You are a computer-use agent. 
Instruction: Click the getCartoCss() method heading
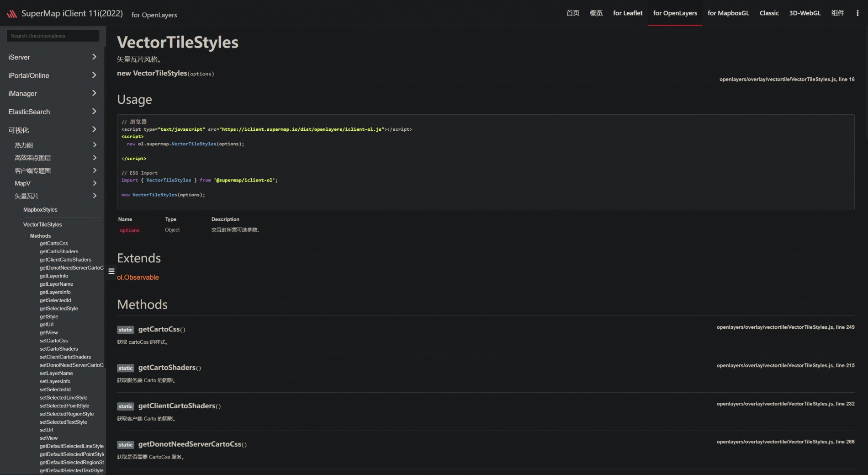point(162,329)
